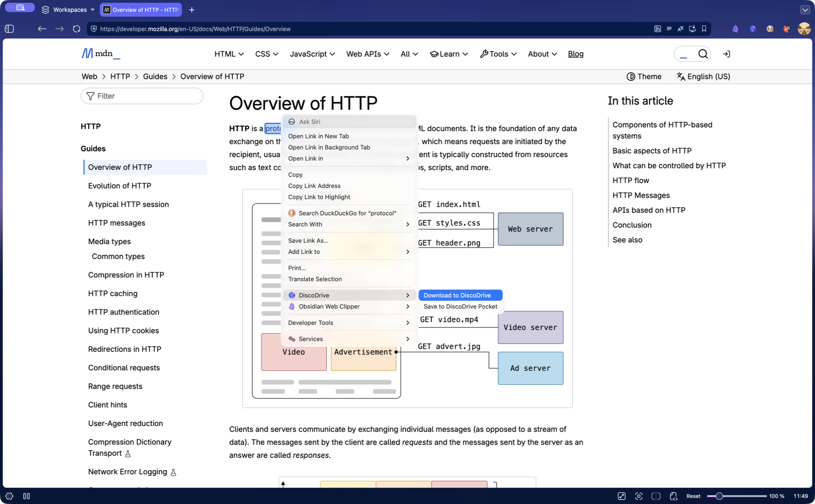Open Evolution of HTTP sidebar link
Viewport: 815px width, 504px height.
120,186
